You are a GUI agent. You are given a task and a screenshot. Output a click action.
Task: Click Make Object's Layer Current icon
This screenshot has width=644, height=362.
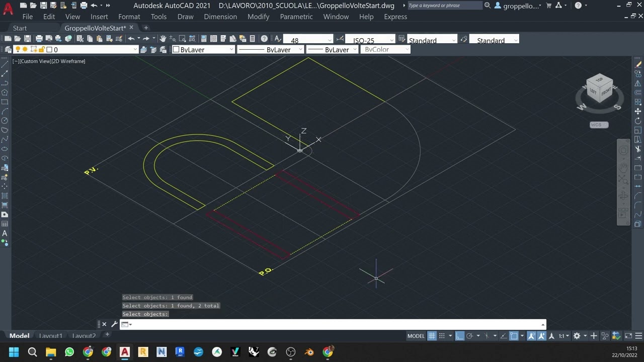pyautogui.click(x=143, y=49)
